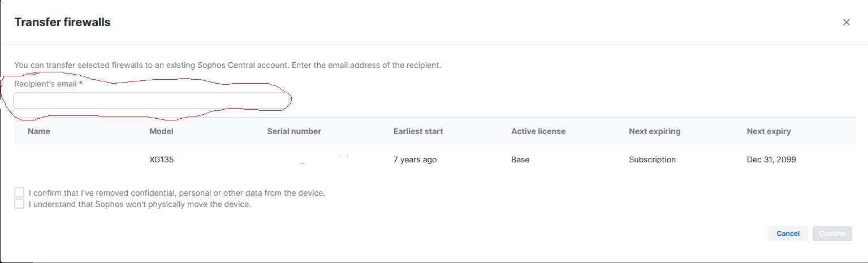Screen dimensions: 868x263
Task: Click the Model column header
Action: pos(161,131)
